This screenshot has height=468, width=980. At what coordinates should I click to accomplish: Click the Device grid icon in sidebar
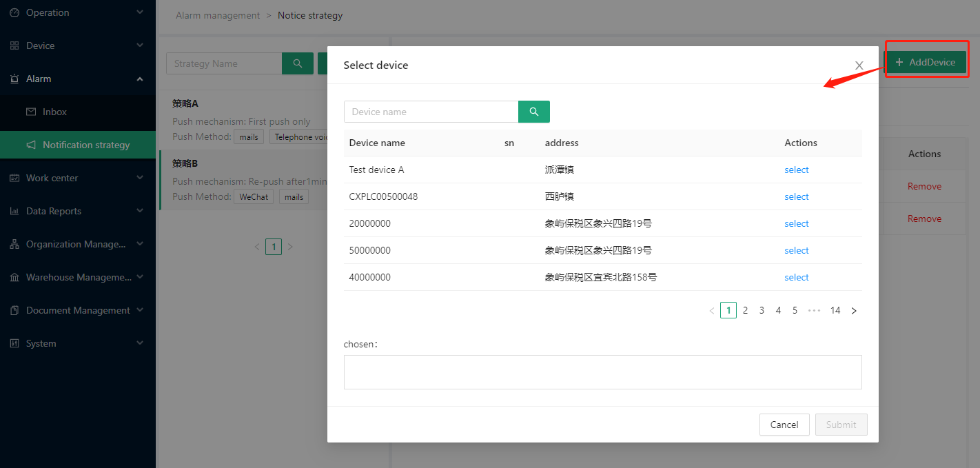pyautogui.click(x=14, y=45)
